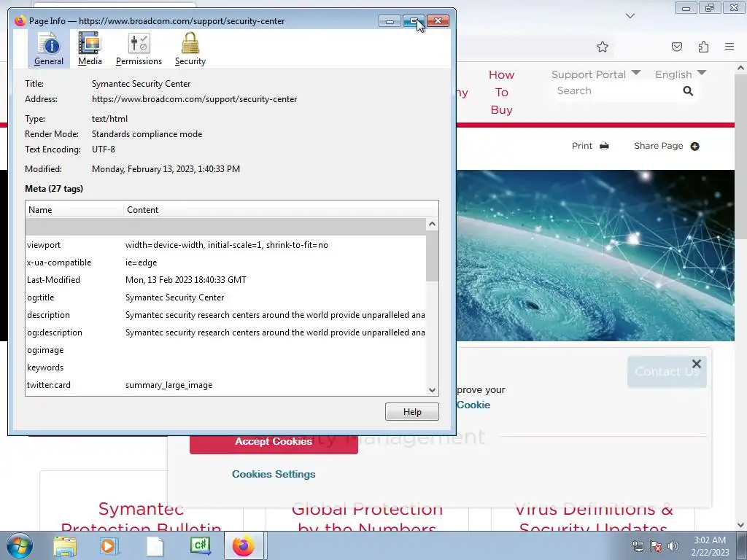This screenshot has width=747, height=560.
Task: Open Symantec Protection Bulletin card
Action: [141, 518]
